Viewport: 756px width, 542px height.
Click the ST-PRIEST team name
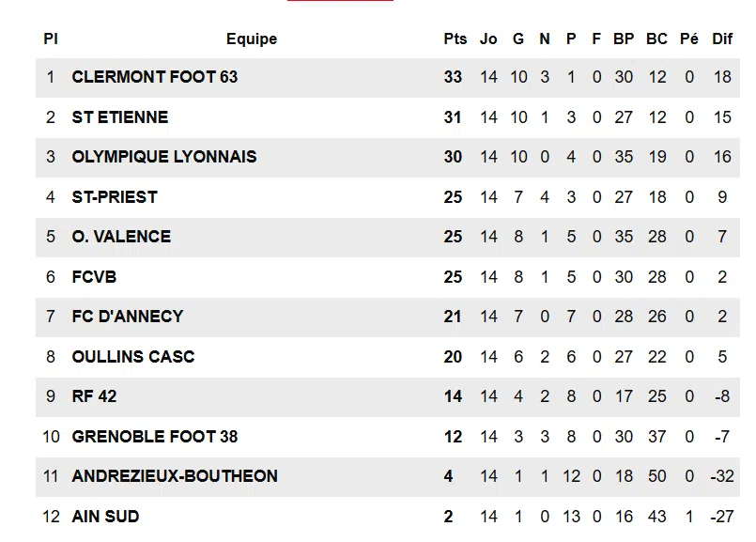click(x=115, y=197)
